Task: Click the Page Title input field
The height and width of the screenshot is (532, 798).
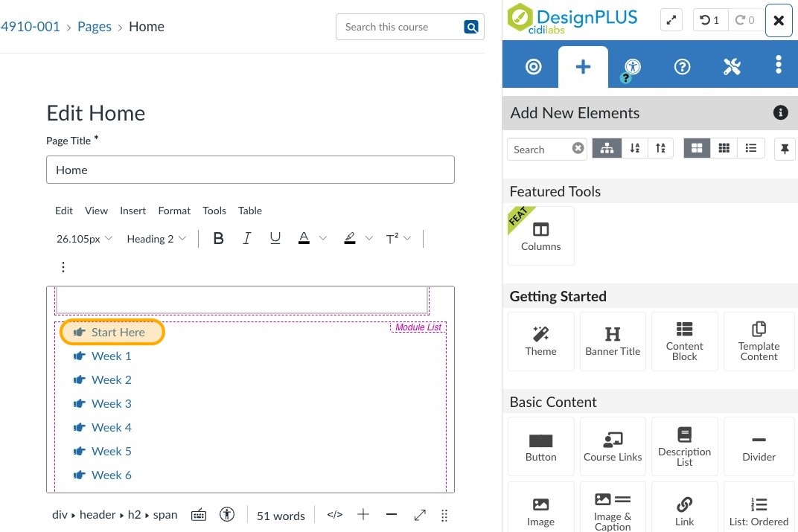Action: pyautogui.click(x=250, y=170)
